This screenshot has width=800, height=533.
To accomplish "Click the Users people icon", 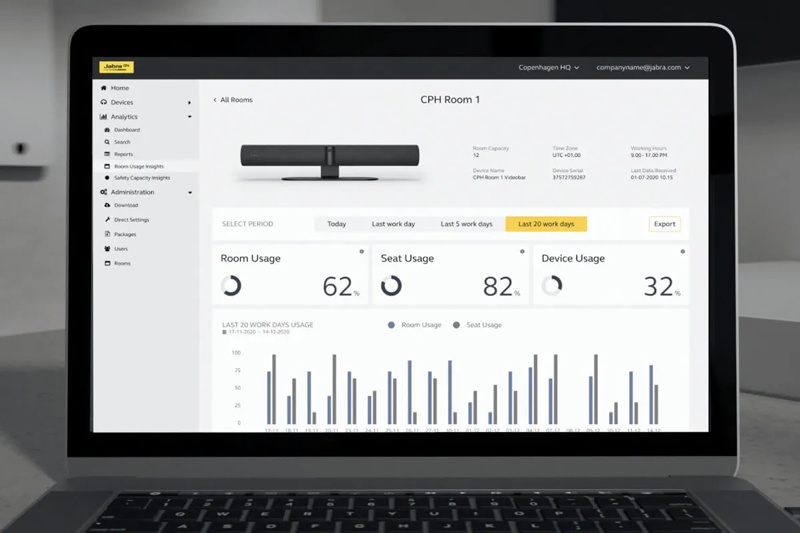I will coord(107,248).
